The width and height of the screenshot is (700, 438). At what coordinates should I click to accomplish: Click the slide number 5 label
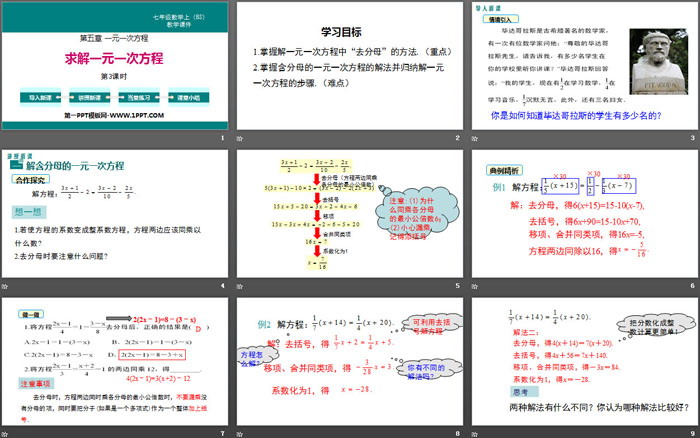457,286
